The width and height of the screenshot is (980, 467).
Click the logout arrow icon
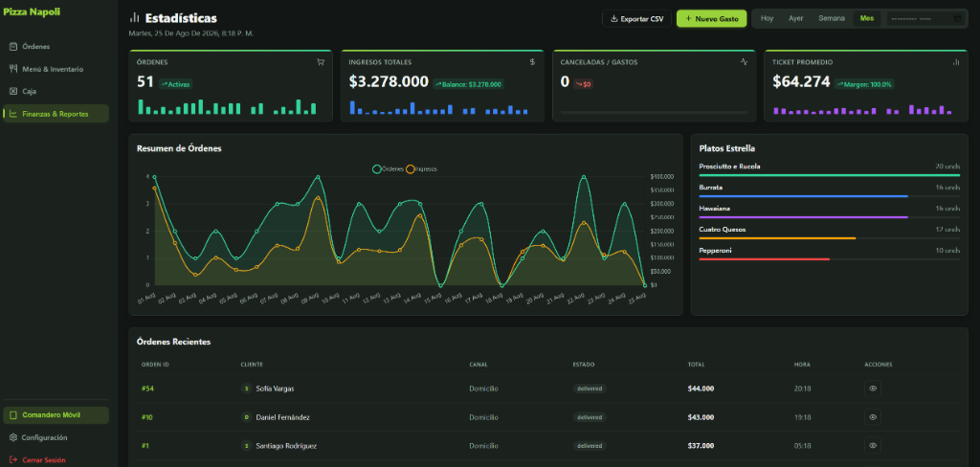[x=13, y=459]
